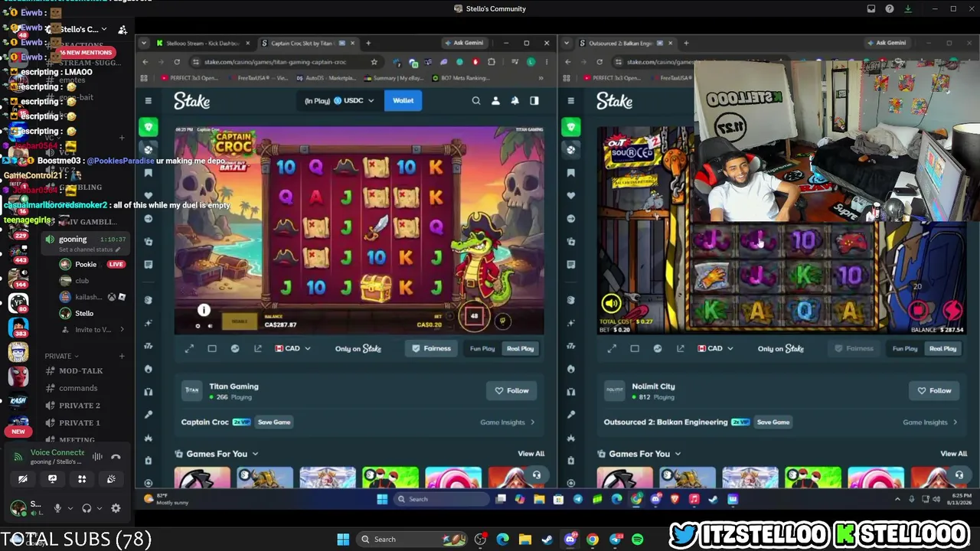Mute Discord microphone
The height and width of the screenshot is (551, 980).
pyautogui.click(x=57, y=508)
